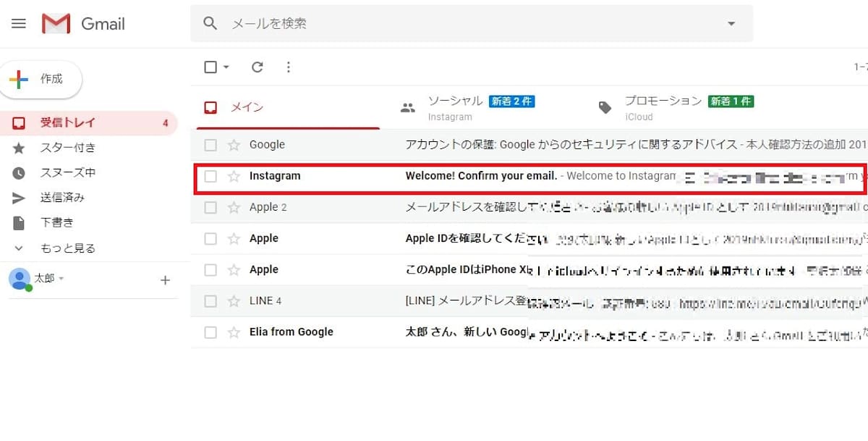Image resolution: width=868 pixels, height=441 pixels.
Task: Star the Apple IDを確認してください mail
Action: [x=234, y=238]
